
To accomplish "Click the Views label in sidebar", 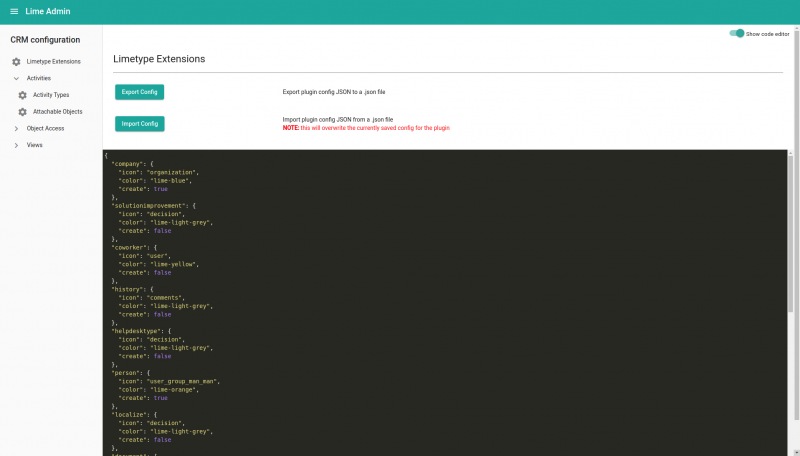I will click(35, 145).
